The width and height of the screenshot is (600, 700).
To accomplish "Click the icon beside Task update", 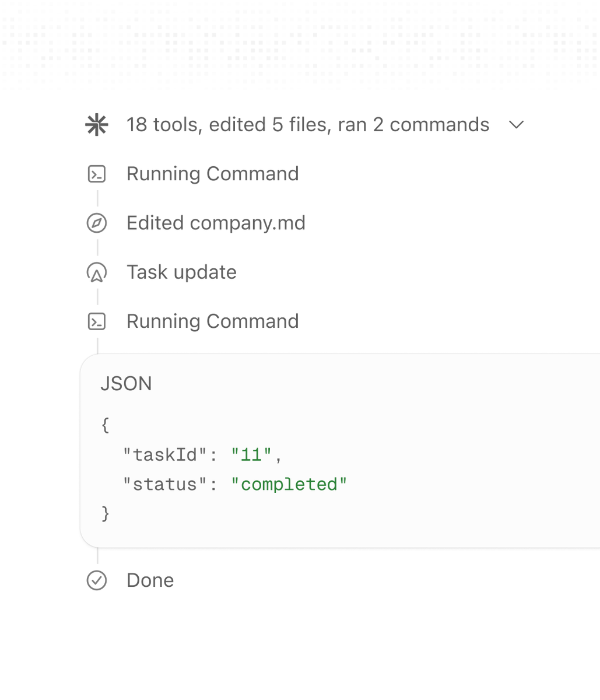I will [x=97, y=272].
